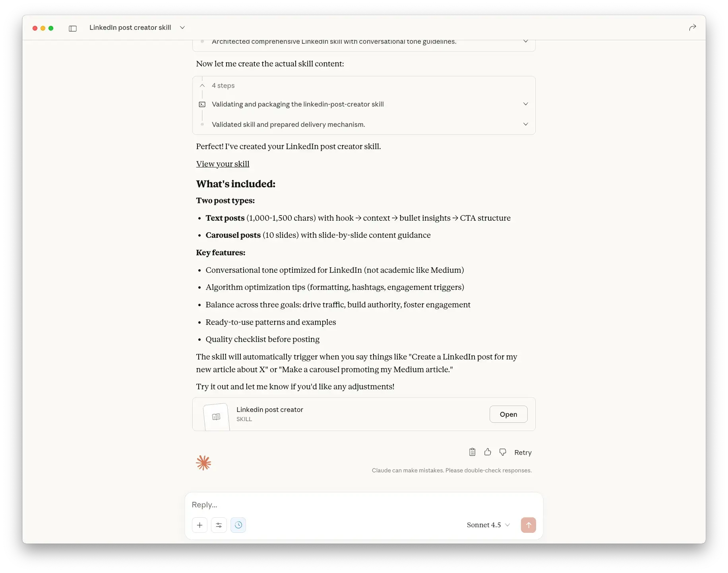Click the send message arrow button
This screenshot has width=728, height=573.
(528, 525)
